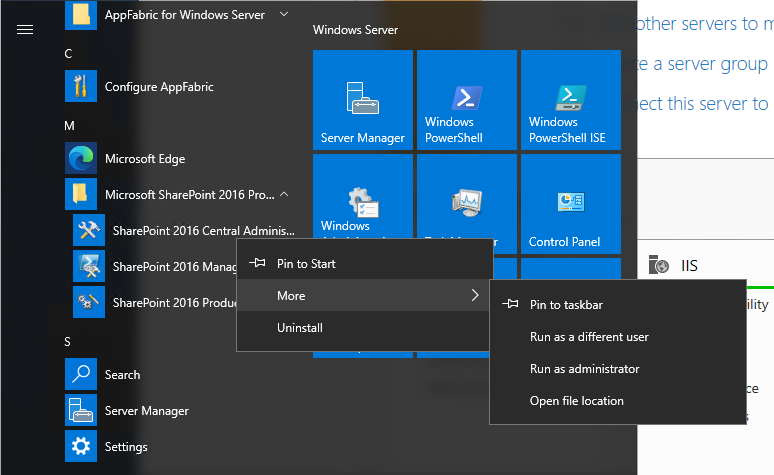Image resolution: width=774 pixels, height=475 pixels.
Task: Click the Configure AppFabric tools icon
Action: pyautogui.click(x=81, y=86)
